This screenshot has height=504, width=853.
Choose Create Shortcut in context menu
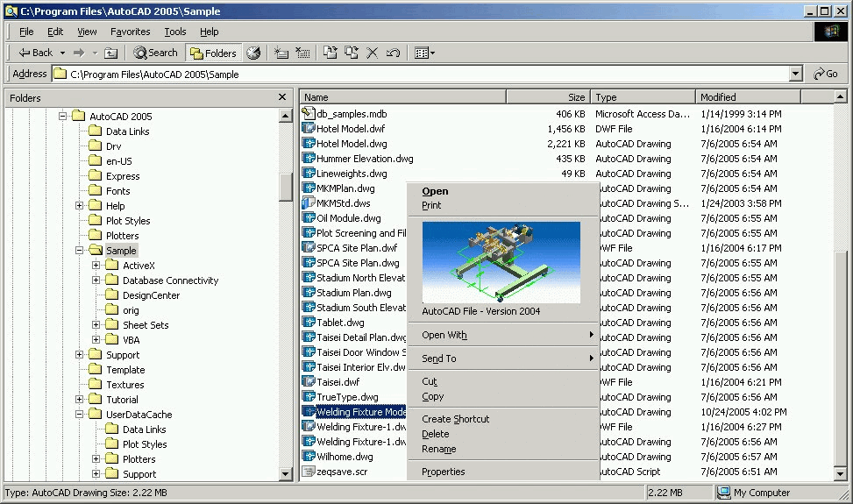(455, 419)
